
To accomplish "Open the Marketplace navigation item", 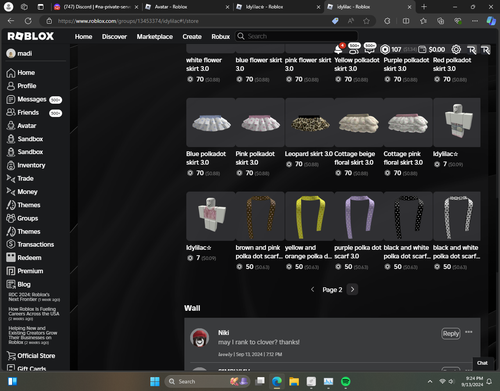I will (155, 37).
